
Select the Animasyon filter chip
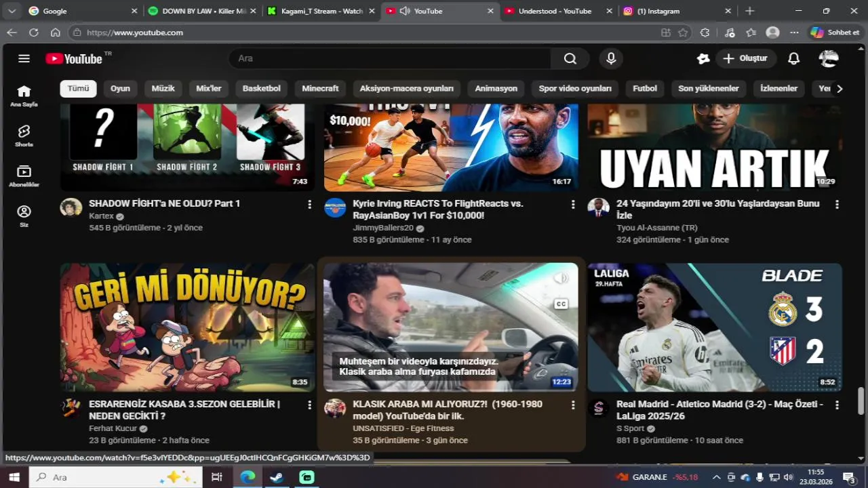496,89
